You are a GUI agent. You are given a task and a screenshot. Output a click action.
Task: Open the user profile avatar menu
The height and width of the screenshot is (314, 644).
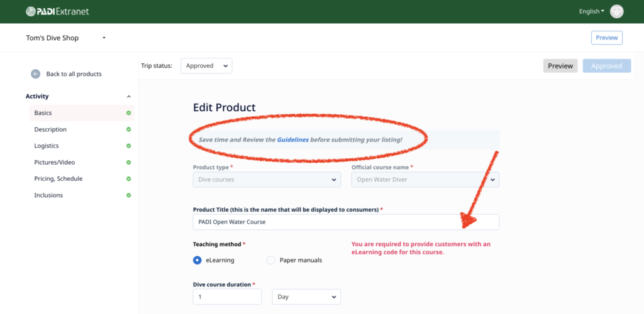pos(616,11)
